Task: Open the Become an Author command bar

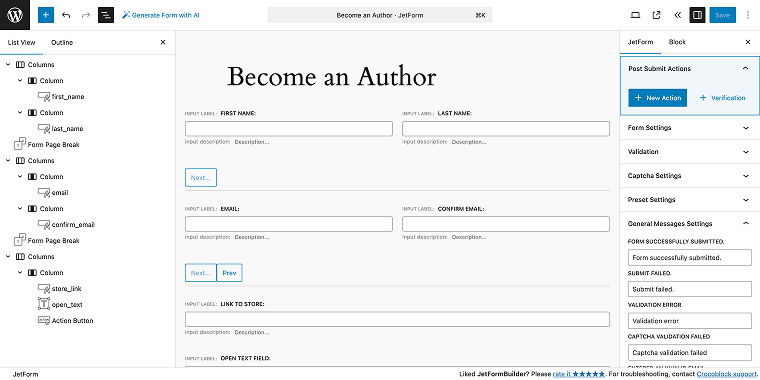Action: 380,15
